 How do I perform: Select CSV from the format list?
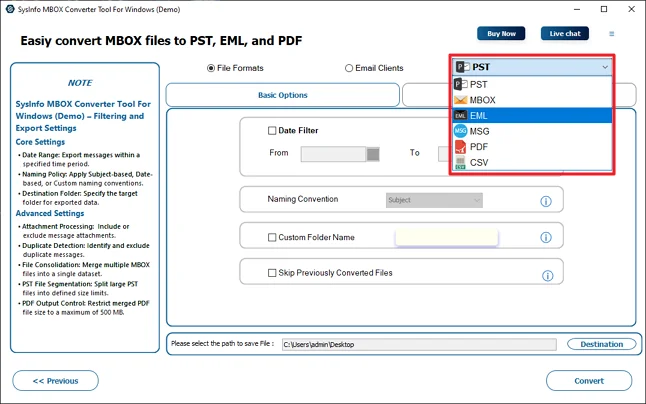click(x=532, y=162)
